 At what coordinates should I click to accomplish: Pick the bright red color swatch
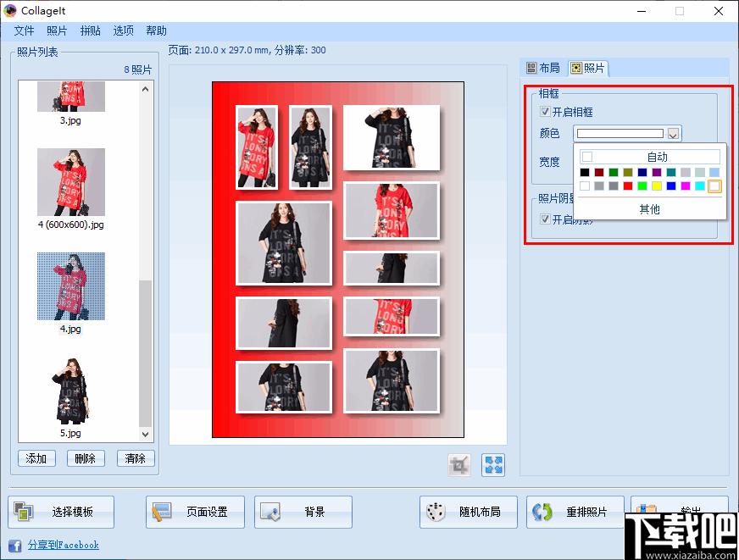coord(628,186)
